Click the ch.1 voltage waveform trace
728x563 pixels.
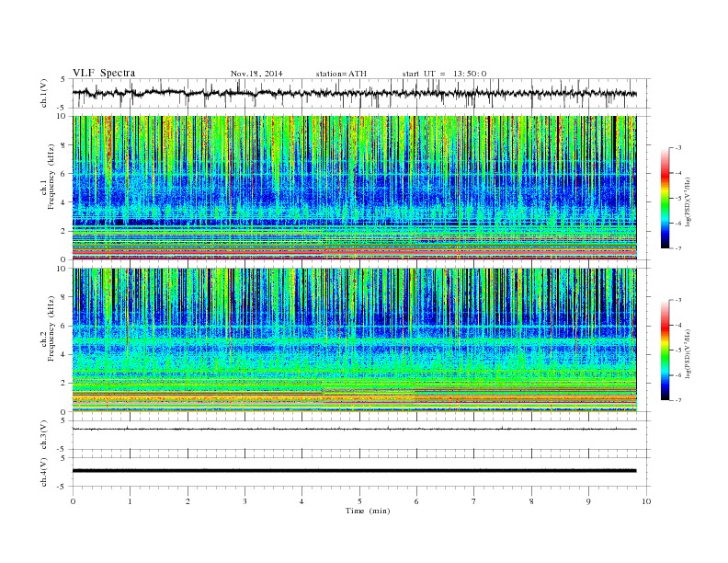pos(355,93)
